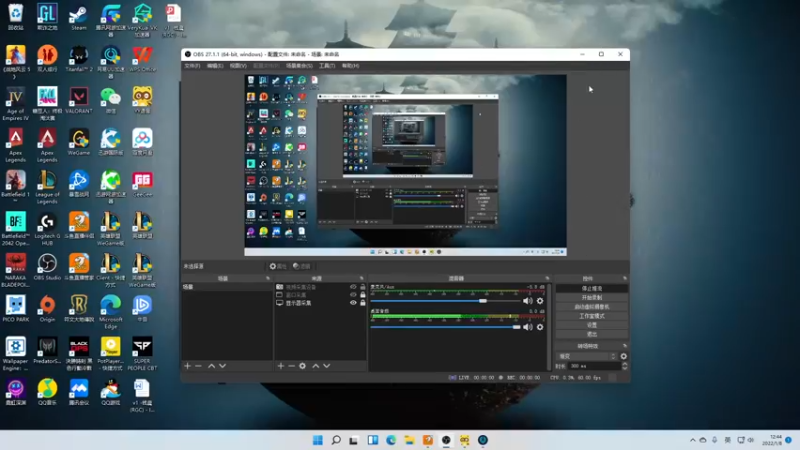Open OBS Studio desktop shortcut
Image resolution: width=800 pixels, height=450 pixels.
point(47,267)
